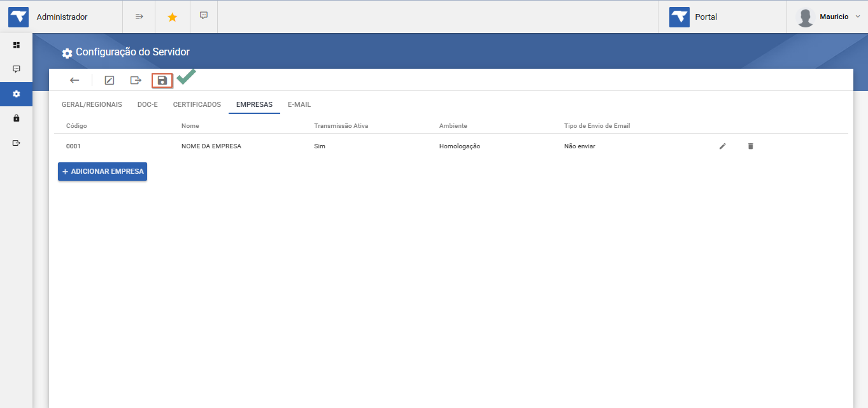Click the Configuração do Servidor heading
This screenshot has height=408, width=868.
click(132, 52)
